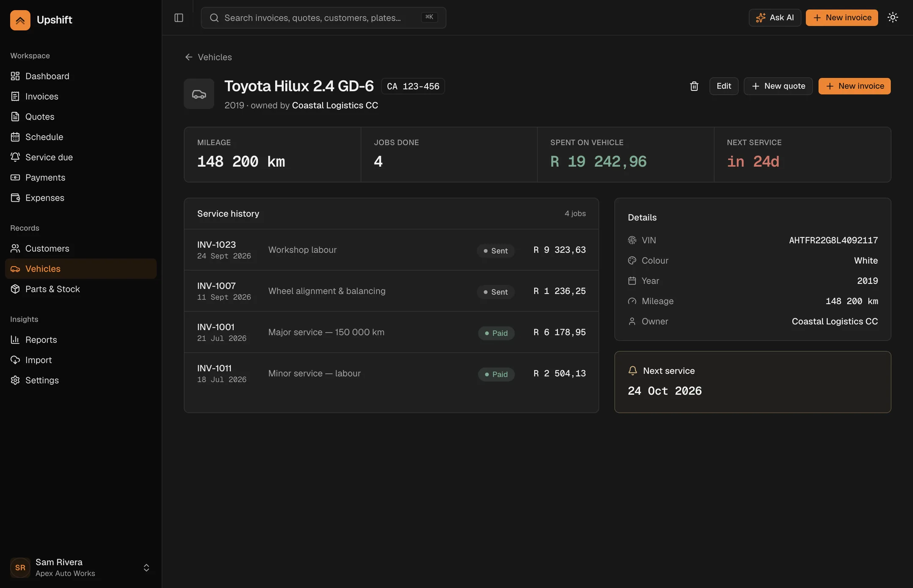This screenshot has width=913, height=588.
Task: Open Import in the sidebar
Action: coord(81,360)
